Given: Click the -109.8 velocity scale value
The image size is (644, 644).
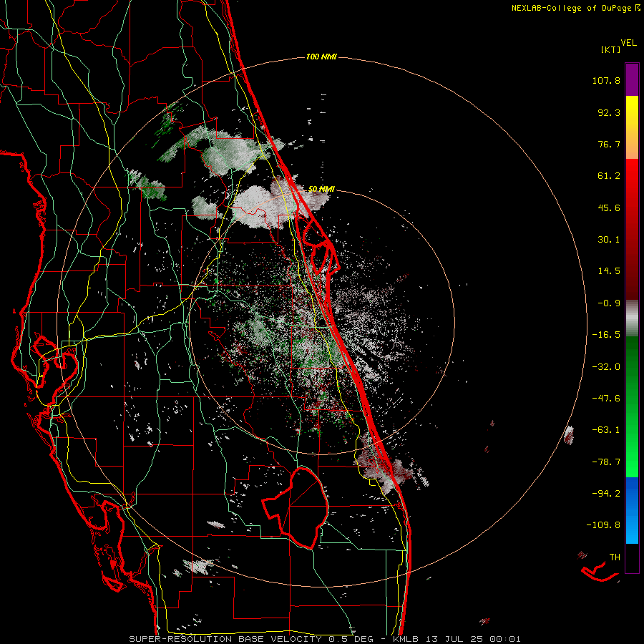Looking at the screenshot, I should 603,525.
